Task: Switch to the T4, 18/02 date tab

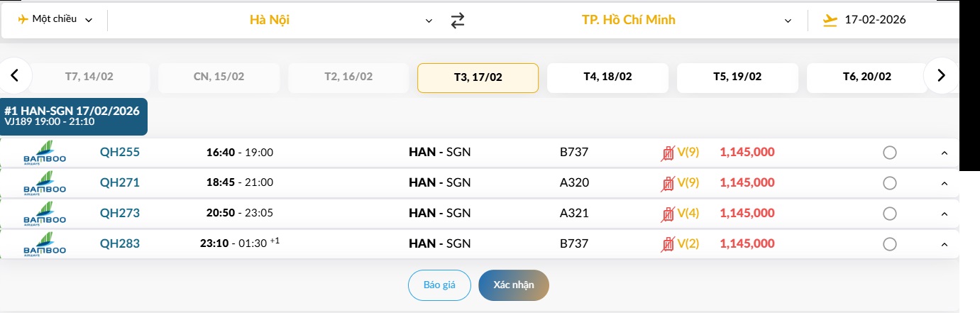Action: pos(607,77)
